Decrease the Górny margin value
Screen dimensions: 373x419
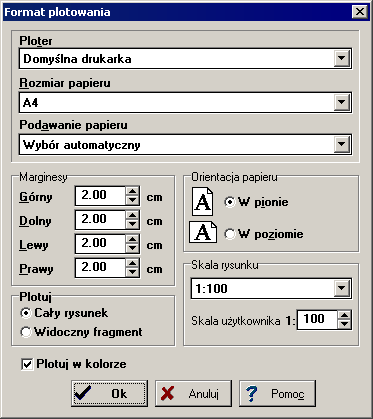tap(132, 200)
